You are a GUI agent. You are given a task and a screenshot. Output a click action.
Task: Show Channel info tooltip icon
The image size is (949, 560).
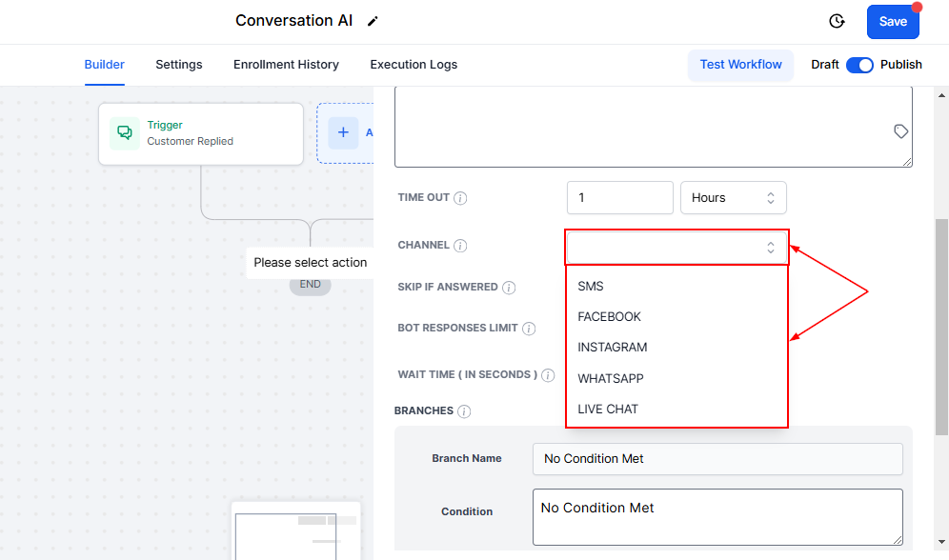pyautogui.click(x=460, y=246)
